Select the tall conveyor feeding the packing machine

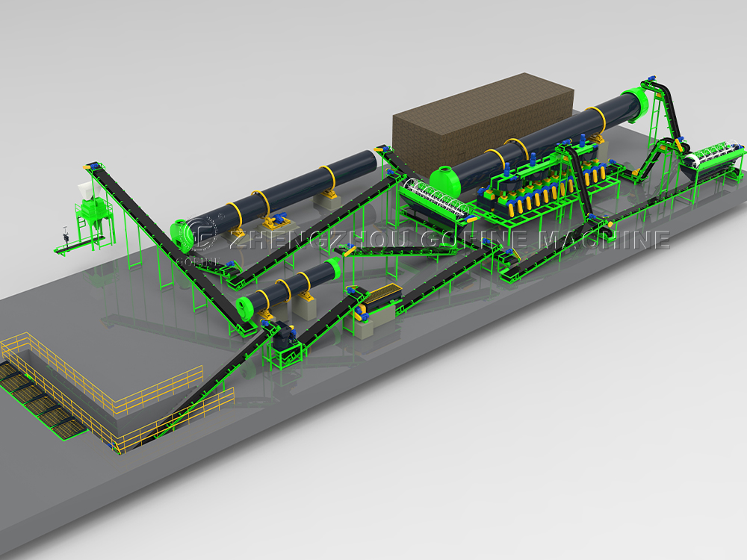[x=149, y=224]
